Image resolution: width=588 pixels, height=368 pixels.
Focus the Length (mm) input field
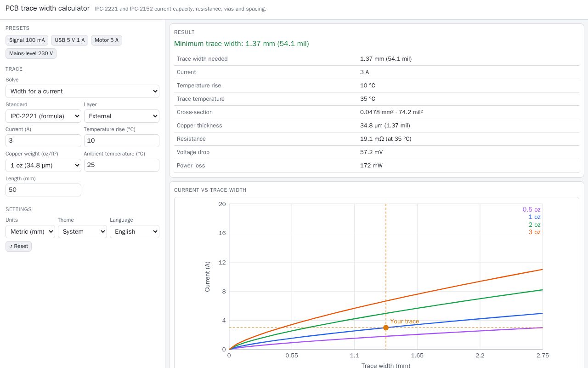(x=43, y=190)
